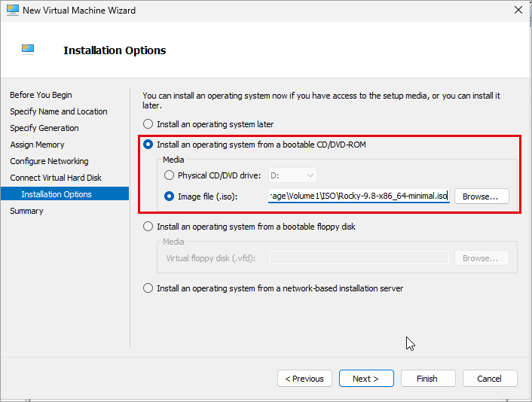
Task: Go to the Specify Generation step
Action: 44,128
